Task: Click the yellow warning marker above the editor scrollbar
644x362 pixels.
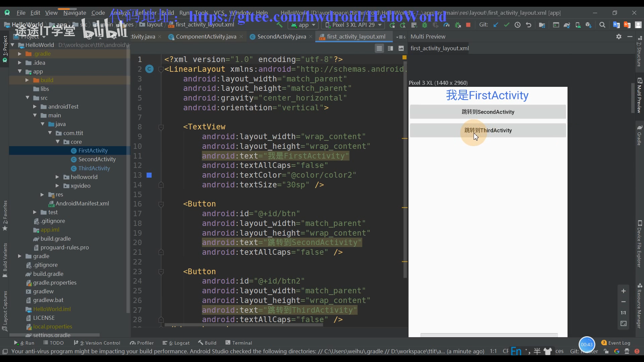Action: (405, 58)
